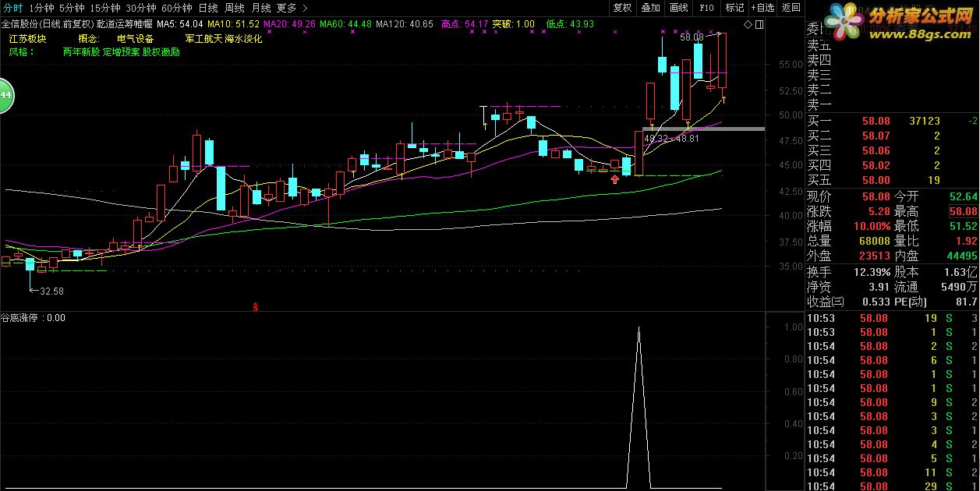Click the 涨跌 value 5.28

point(878,211)
